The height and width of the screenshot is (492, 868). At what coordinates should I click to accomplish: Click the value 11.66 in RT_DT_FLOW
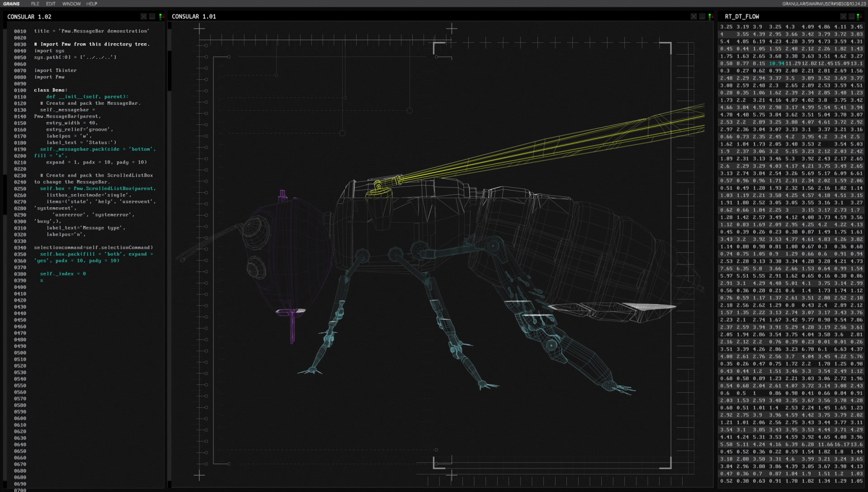point(826,445)
